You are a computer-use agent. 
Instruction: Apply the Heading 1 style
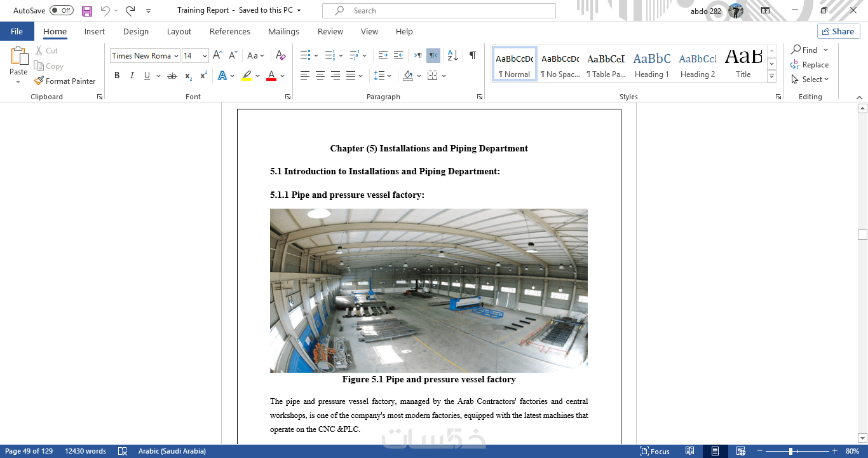click(x=652, y=64)
